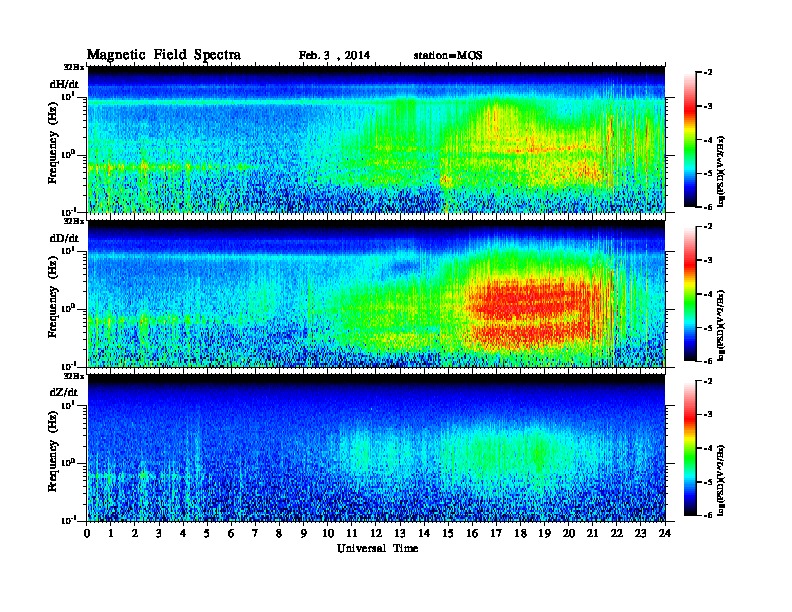
Task: Click the -3 value on dH/dt color bar
Action: coord(708,106)
